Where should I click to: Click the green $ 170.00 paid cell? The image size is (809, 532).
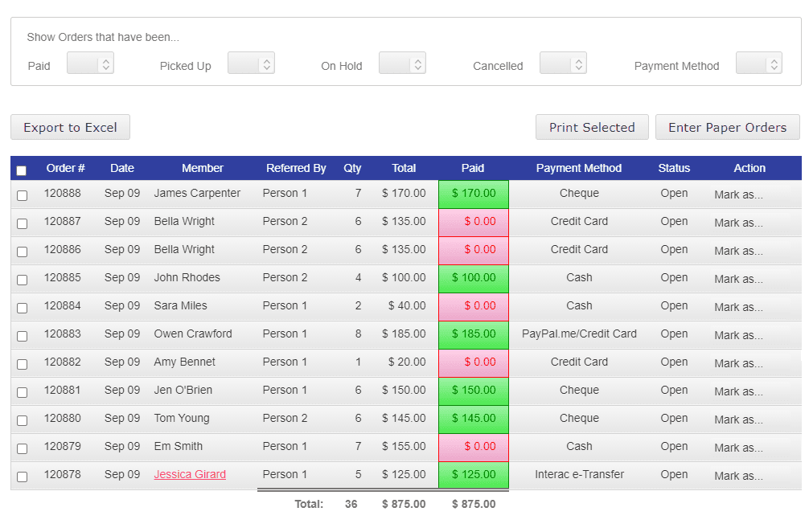point(474,194)
